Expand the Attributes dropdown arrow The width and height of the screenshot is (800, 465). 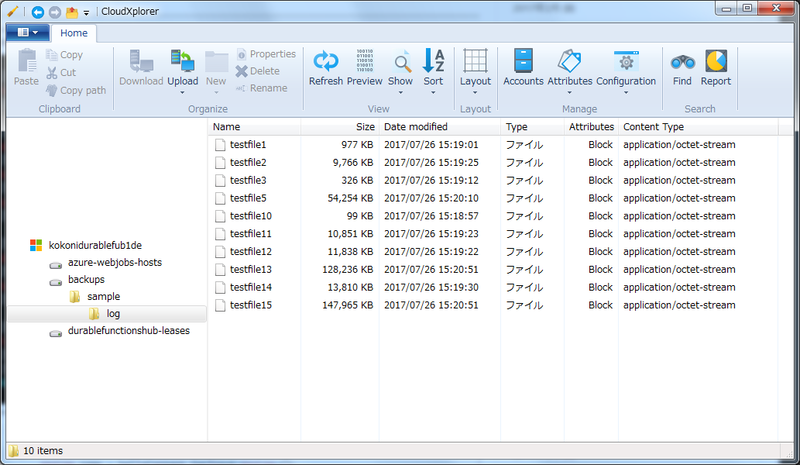[x=569, y=93]
